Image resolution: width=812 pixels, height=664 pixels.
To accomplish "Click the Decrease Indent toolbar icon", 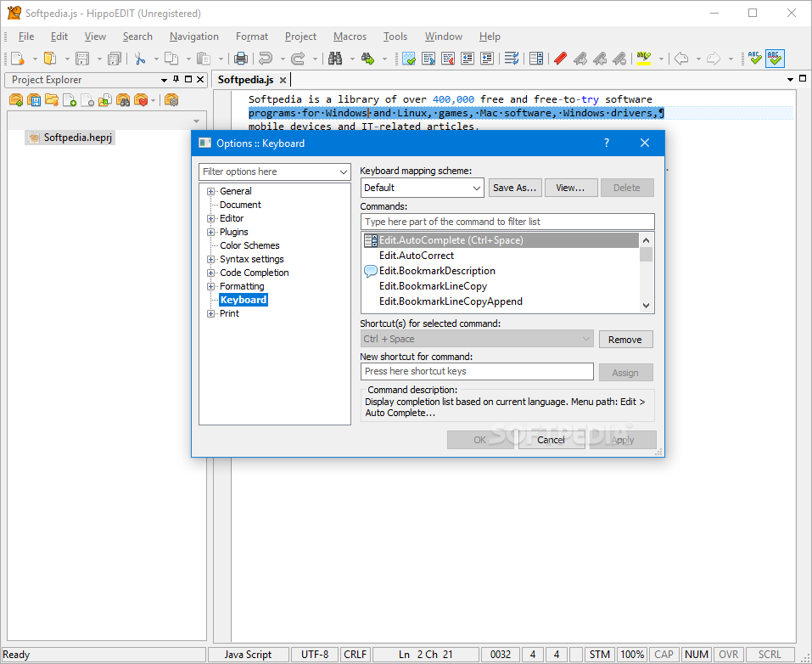I will [468, 59].
